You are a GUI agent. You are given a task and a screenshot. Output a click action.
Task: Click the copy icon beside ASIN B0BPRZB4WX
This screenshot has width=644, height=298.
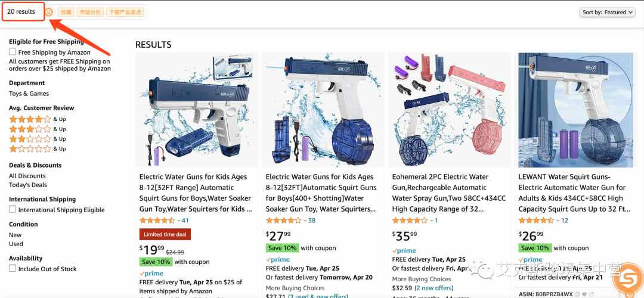pos(577,294)
